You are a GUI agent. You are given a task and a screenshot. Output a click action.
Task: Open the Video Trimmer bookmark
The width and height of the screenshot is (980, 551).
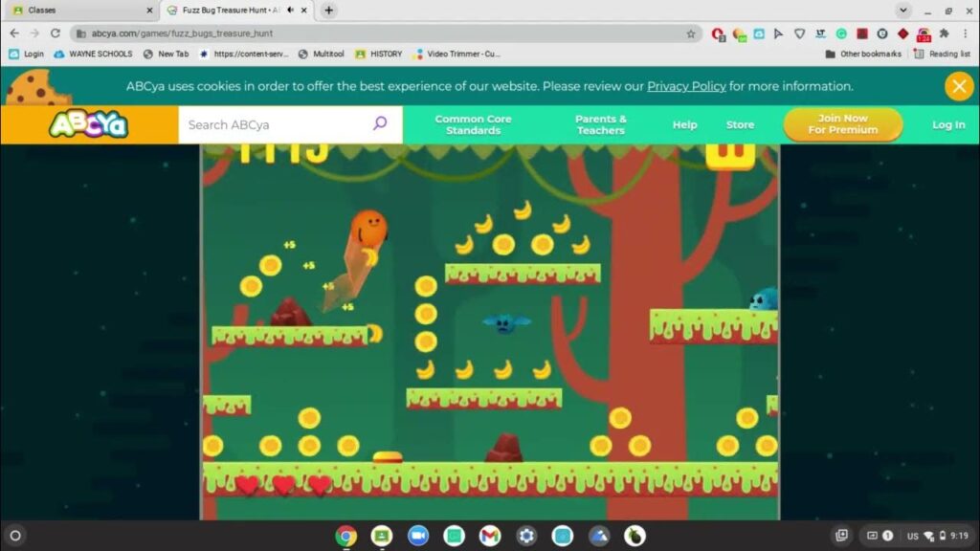point(457,55)
